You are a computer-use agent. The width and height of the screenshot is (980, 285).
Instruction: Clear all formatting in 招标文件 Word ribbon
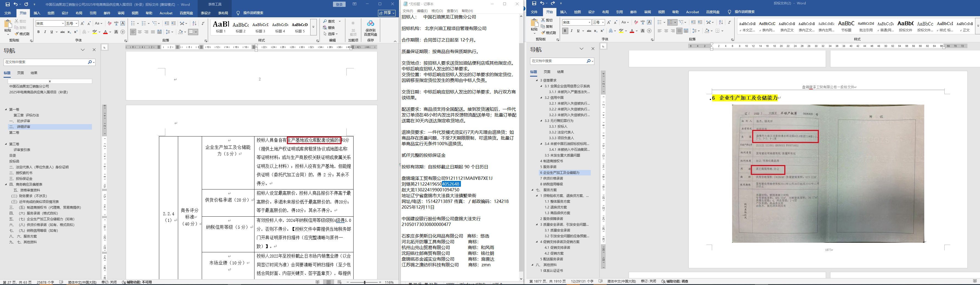tap(109, 24)
